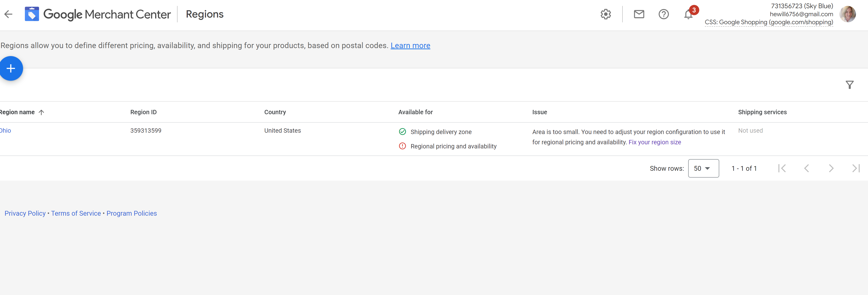Open the notifications bell icon
The width and height of the screenshot is (868, 295).
(688, 14)
